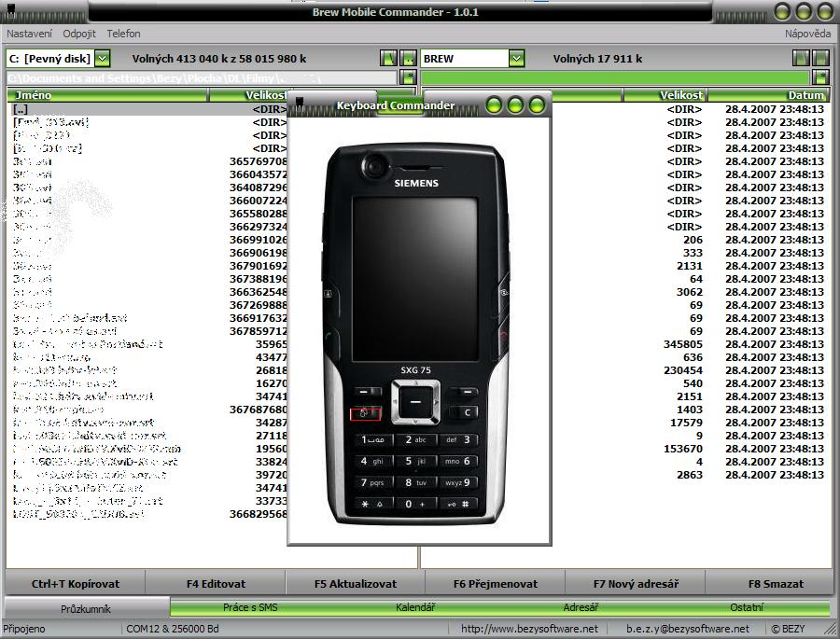Open the Nastavení menu
This screenshot has height=639, width=840.
(x=30, y=34)
